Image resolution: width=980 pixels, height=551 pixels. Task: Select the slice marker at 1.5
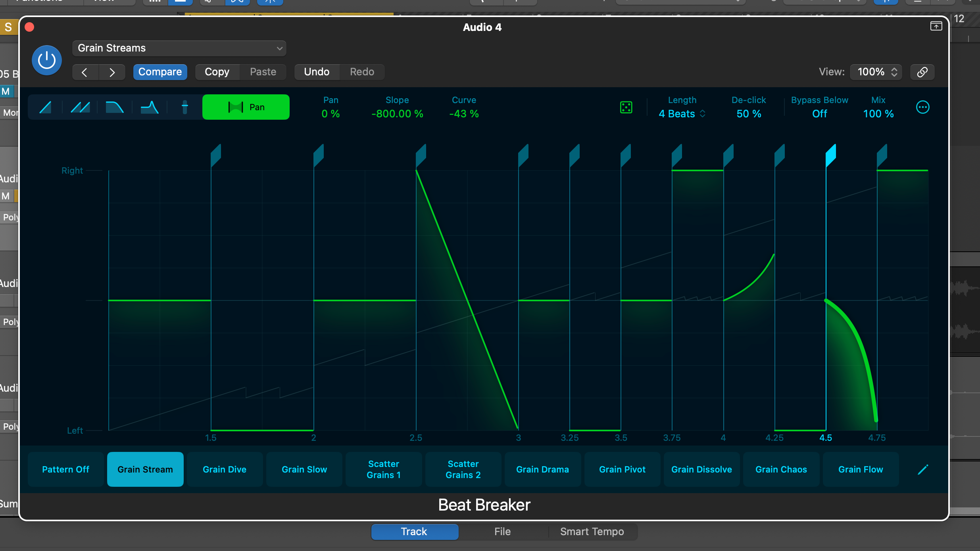point(215,155)
